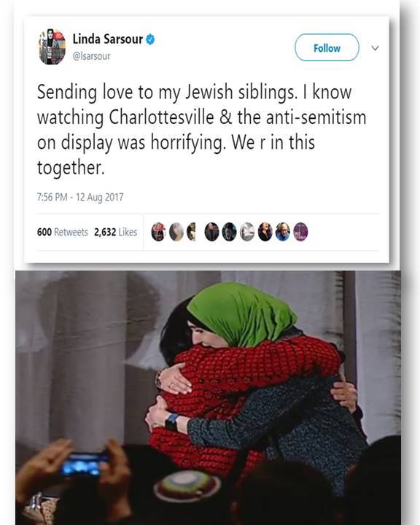Open the dark fourth liker avatar
Screen dimensions: 420x525
point(211,232)
